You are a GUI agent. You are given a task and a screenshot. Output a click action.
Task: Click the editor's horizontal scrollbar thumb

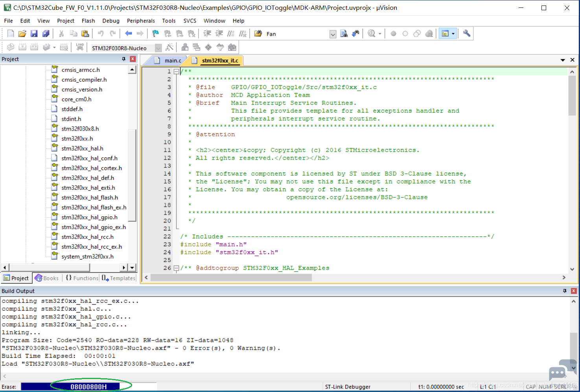pos(231,278)
